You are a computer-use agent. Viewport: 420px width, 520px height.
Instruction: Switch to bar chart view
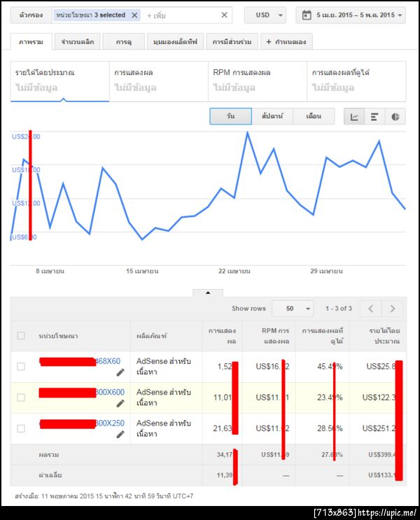point(374,117)
